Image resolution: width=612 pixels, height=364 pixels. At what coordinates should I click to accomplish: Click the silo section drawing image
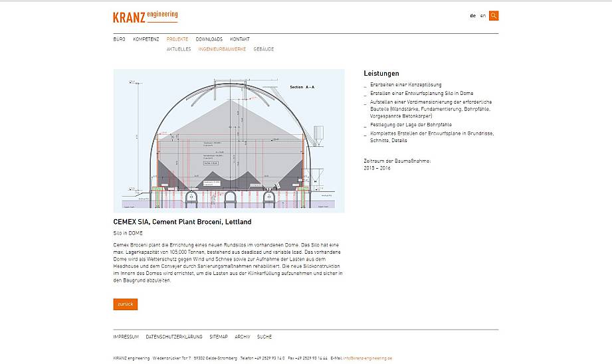229,141
